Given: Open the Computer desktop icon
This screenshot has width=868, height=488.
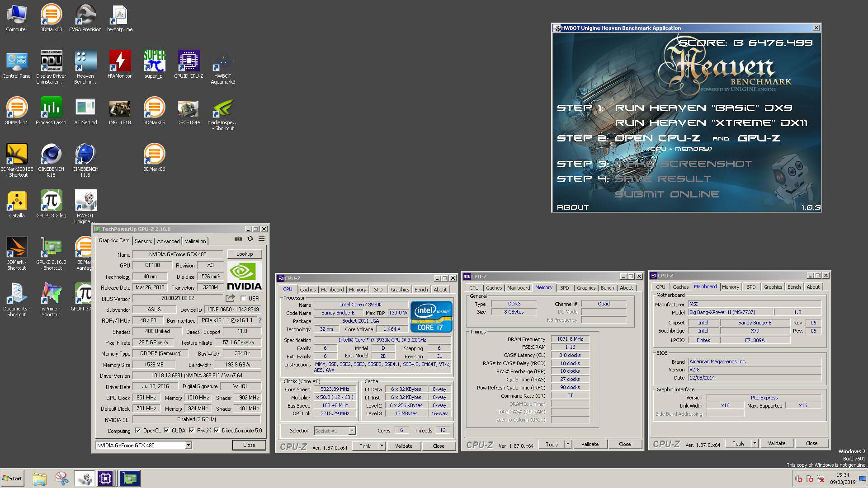Looking at the screenshot, I should 17,18.
